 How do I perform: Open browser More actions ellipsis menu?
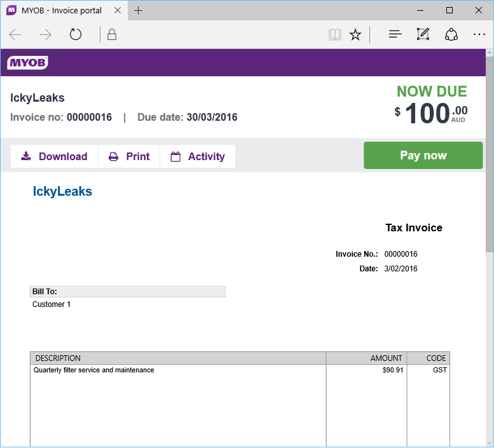click(x=479, y=34)
